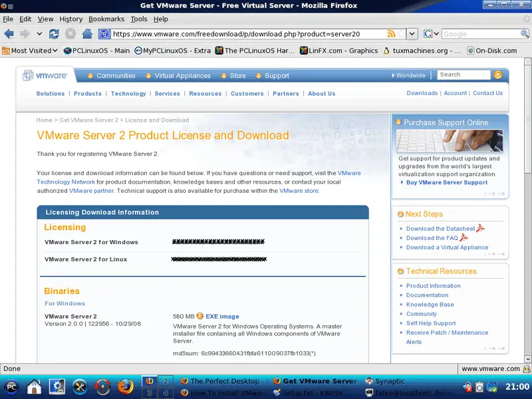The width and height of the screenshot is (532, 399).
Task: Click the Forward arrow in Firefox toolbar
Action: pyautogui.click(x=25, y=34)
